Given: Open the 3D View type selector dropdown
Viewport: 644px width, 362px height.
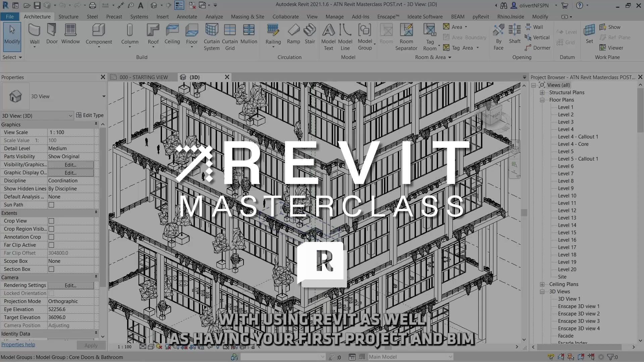Looking at the screenshot, I should point(104,97).
